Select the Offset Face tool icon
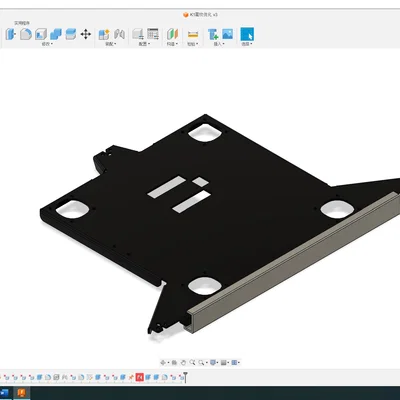 (70, 34)
